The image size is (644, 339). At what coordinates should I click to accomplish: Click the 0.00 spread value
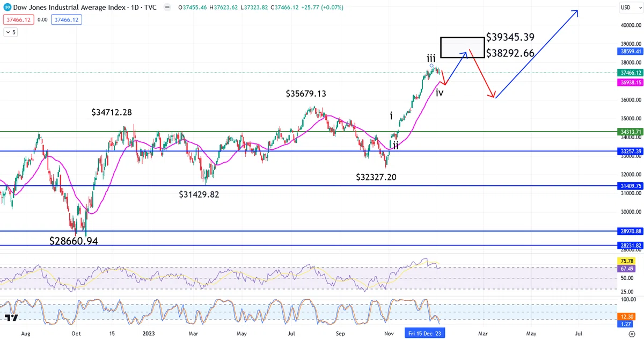pos(43,19)
